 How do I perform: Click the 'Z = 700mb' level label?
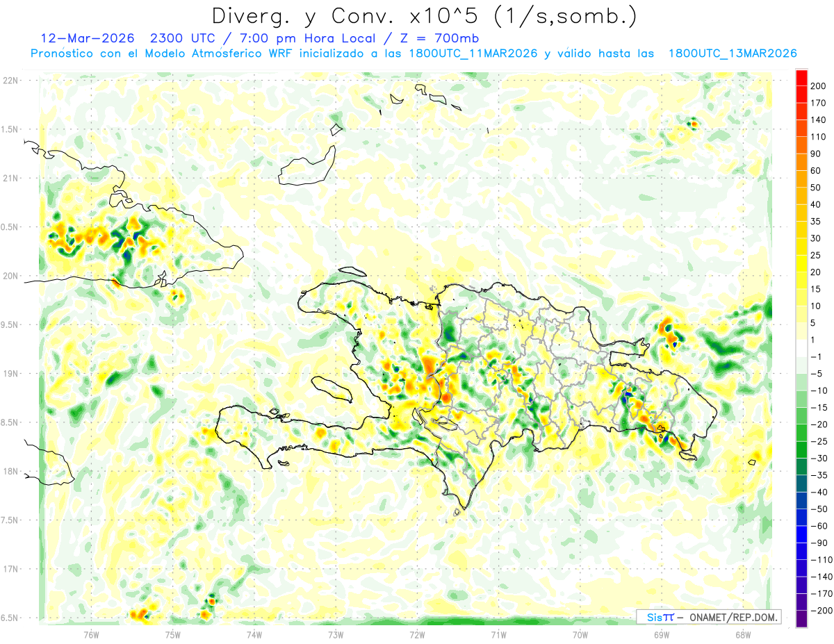pos(439,38)
